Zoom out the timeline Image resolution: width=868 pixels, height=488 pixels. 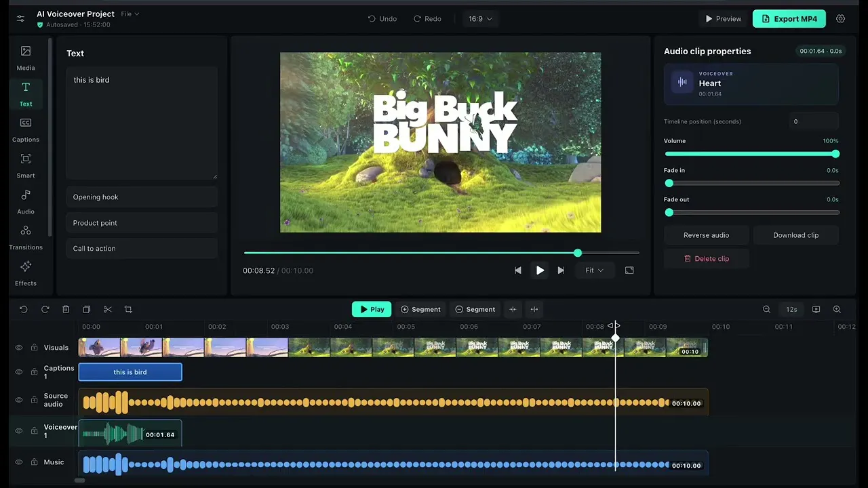pyautogui.click(x=767, y=310)
